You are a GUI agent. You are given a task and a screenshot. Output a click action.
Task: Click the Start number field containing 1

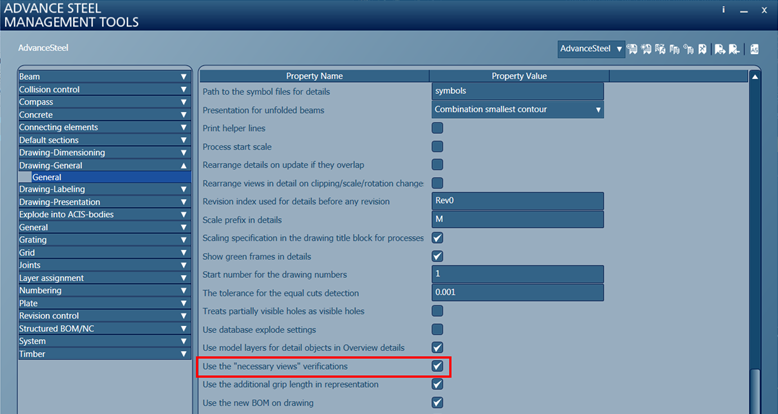[518, 274]
